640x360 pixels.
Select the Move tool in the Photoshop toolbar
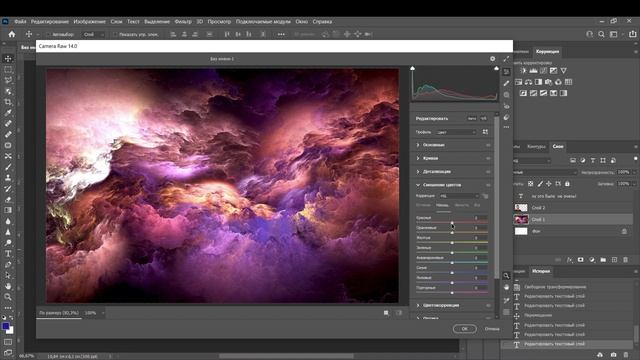point(8,59)
